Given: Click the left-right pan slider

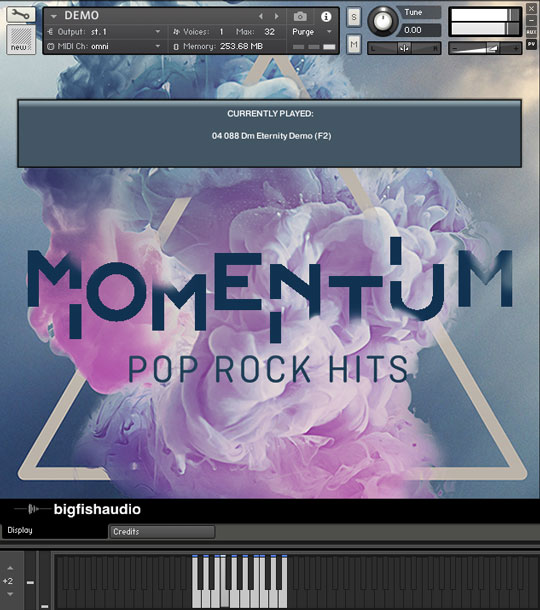Looking at the screenshot, I should pyautogui.click(x=404, y=48).
